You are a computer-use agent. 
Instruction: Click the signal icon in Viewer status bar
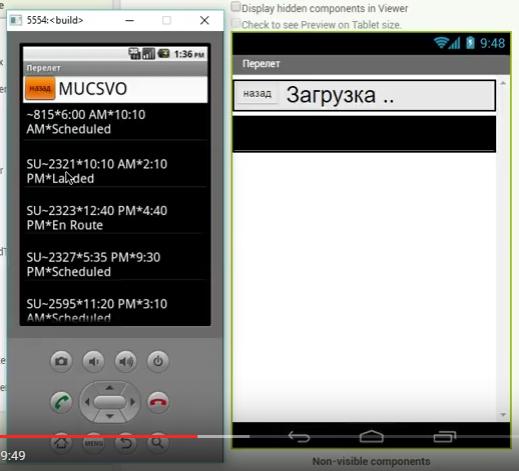tap(454, 43)
